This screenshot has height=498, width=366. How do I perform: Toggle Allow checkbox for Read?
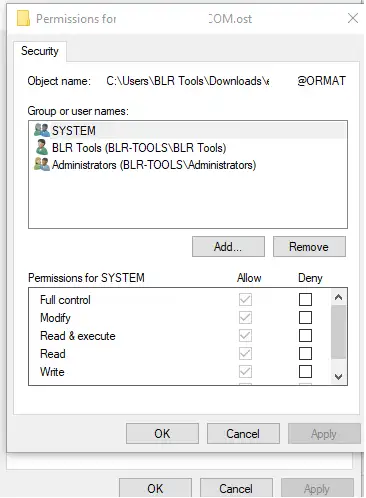[245, 353]
